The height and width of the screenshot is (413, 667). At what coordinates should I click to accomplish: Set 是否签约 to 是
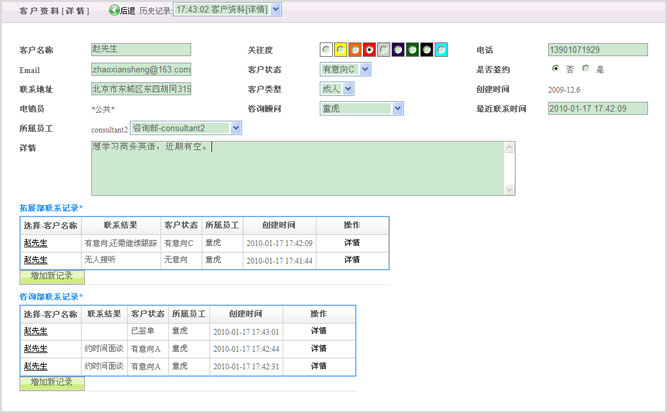pyautogui.click(x=586, y=69)
